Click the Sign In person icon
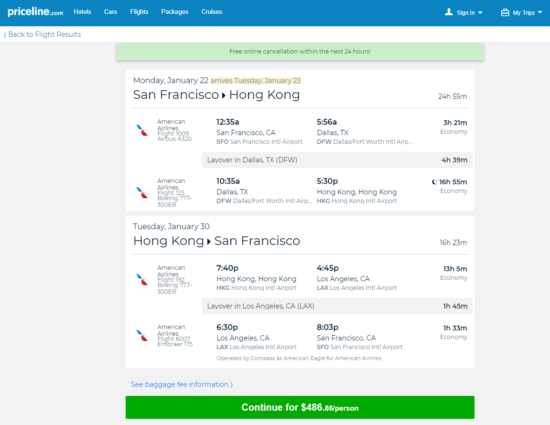The height and width of the screenshot is (425, 550). [449, 12]
